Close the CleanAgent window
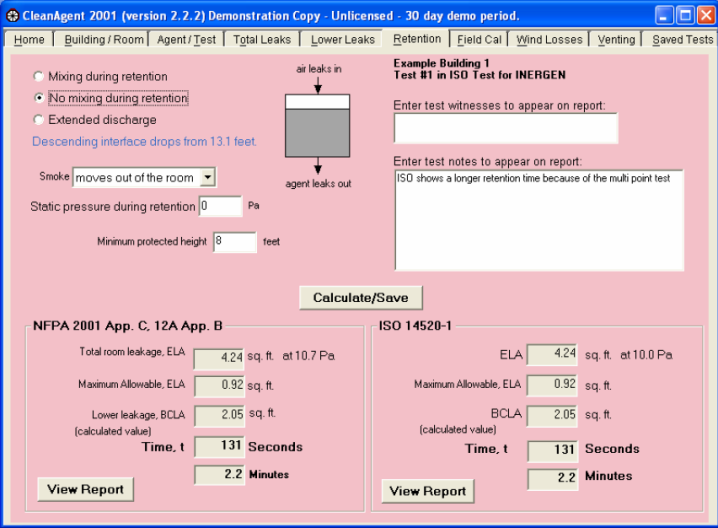The image size is (718, 528). point(706,16)
